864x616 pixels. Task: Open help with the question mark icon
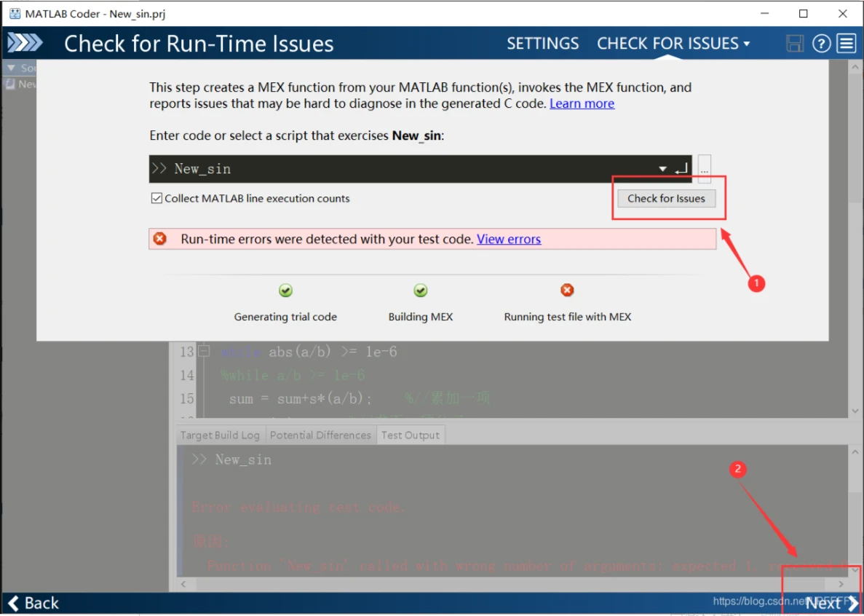821,43
